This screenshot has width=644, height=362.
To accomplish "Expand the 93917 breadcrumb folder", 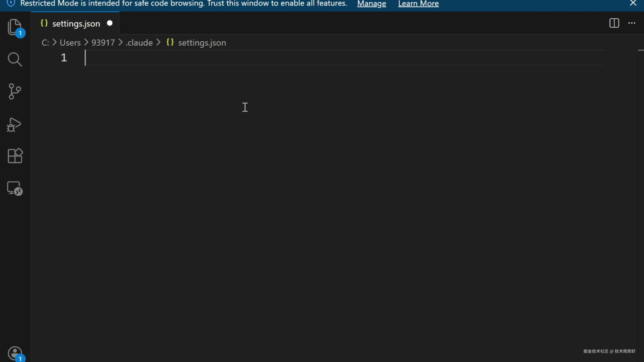I will point(103,43).
